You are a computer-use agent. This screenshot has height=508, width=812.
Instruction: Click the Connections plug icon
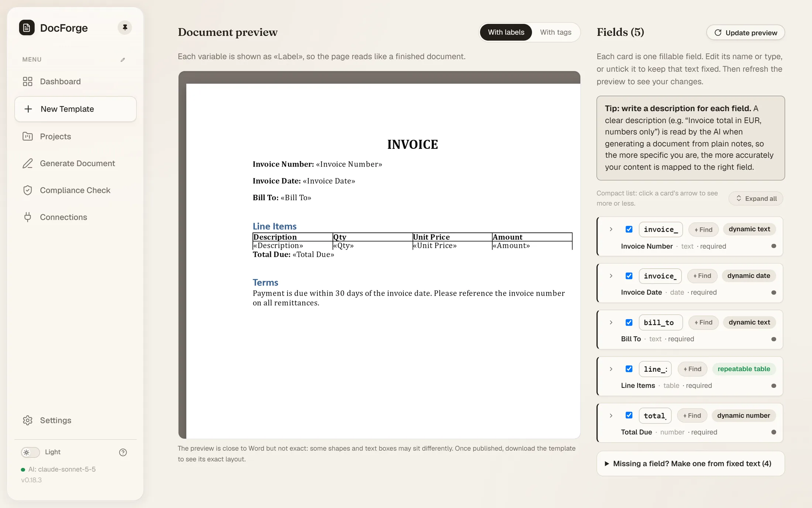point(28,217)
